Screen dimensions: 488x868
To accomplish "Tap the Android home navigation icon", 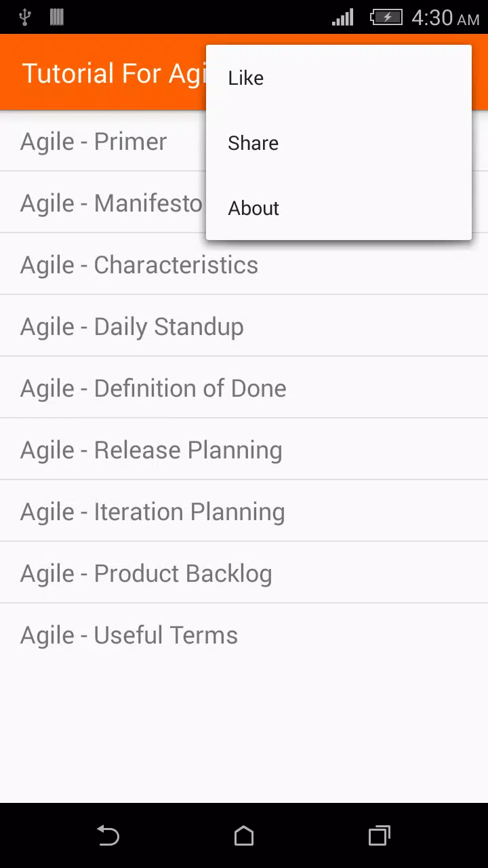I will [244, 835].
